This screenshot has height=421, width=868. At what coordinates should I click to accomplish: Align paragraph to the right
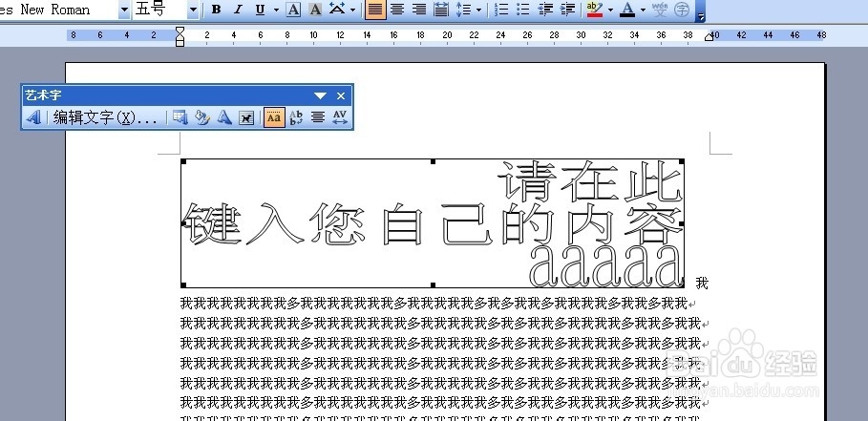pyautogui.click(x=419, y=10)
